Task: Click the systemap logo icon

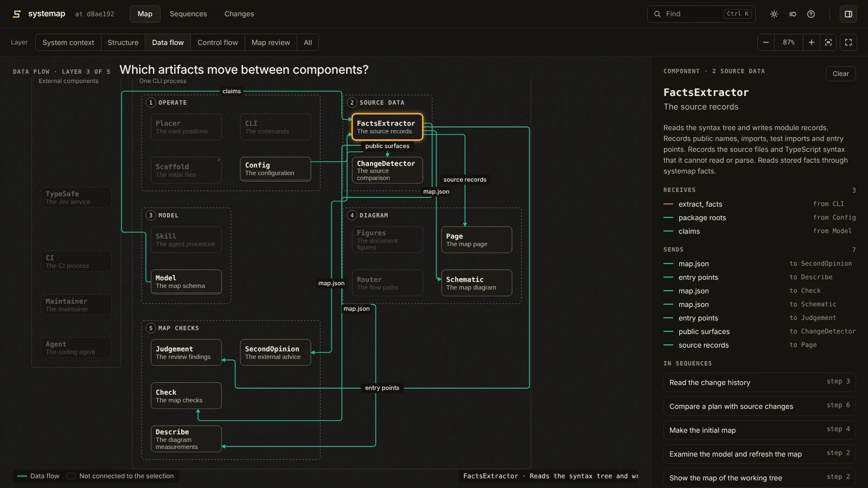Action: 17,14
